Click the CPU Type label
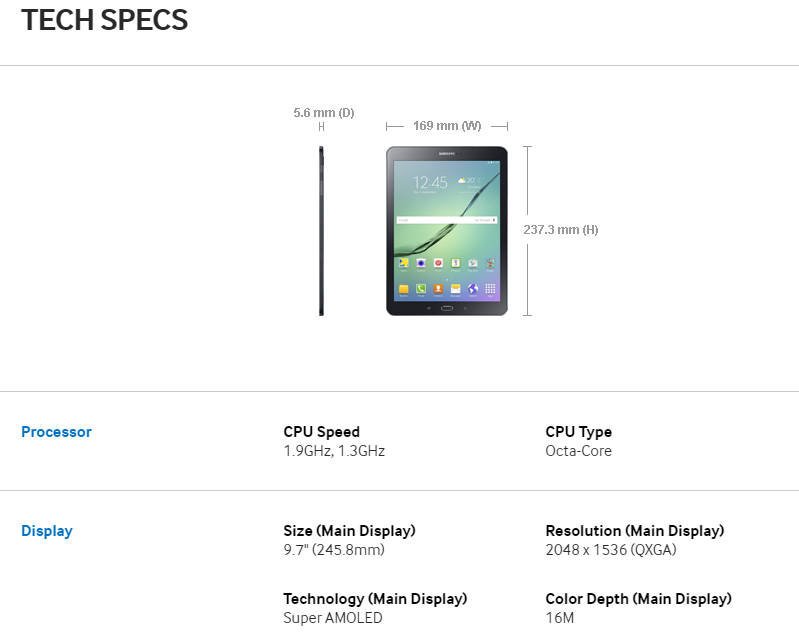This screenshot has width=799, height=642. (578, 432)
